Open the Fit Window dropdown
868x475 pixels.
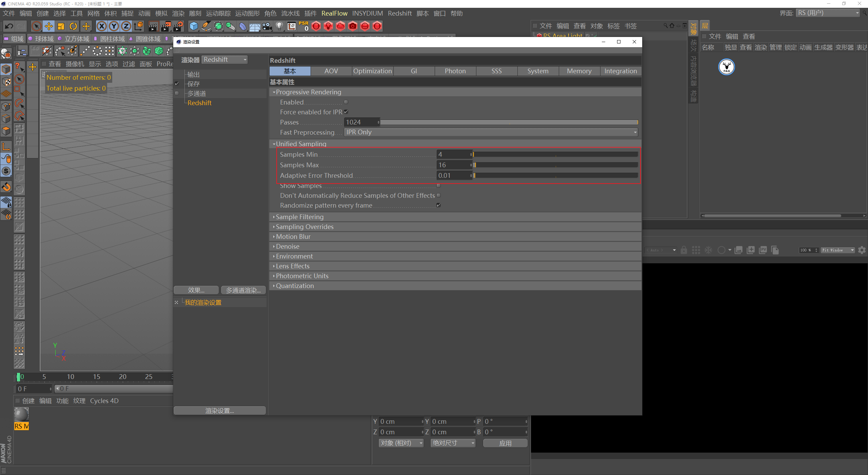837,250
